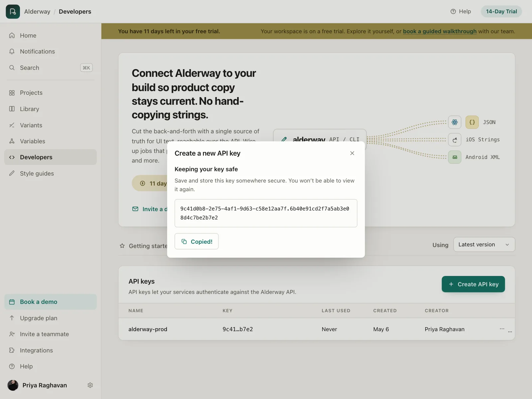532x399 pixels.
Task: Click the Invite envelope icon
Action: point(135,209)
